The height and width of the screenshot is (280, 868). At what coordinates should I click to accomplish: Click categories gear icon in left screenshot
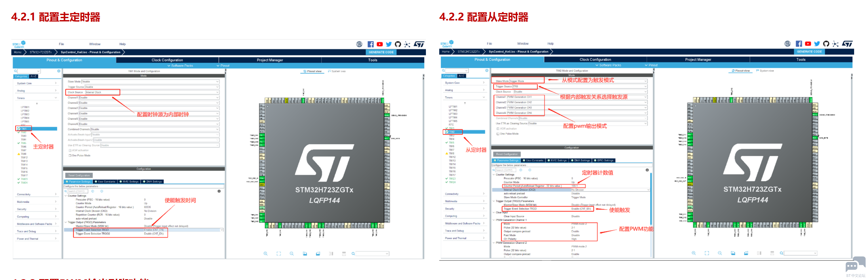(59, 71)
